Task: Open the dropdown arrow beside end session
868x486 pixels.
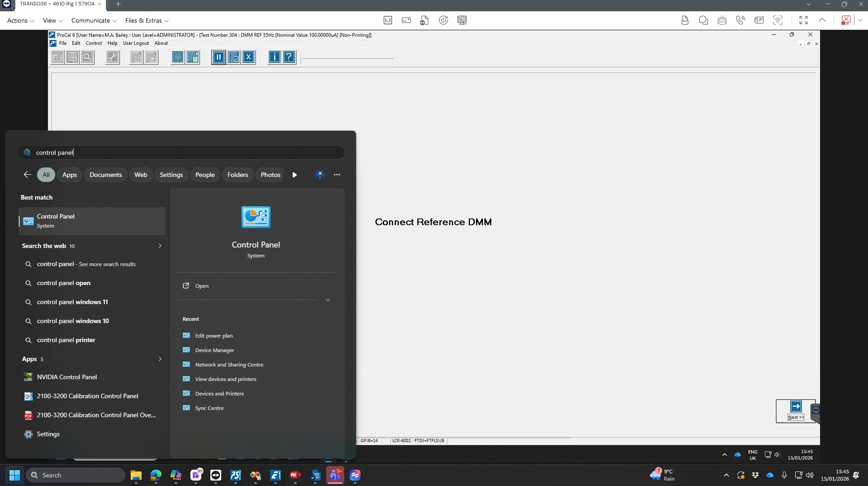Action: click(x=860, y=20)
